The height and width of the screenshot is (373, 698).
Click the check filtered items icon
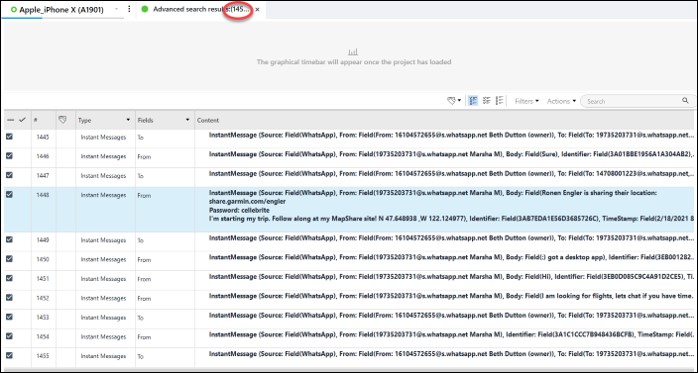tap(487, 101)
